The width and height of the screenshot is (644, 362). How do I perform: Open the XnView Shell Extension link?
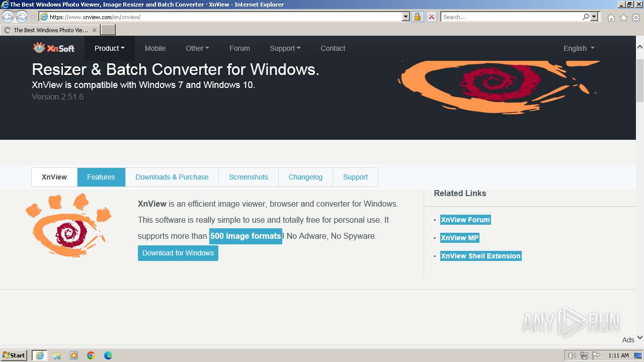[480, 256]
